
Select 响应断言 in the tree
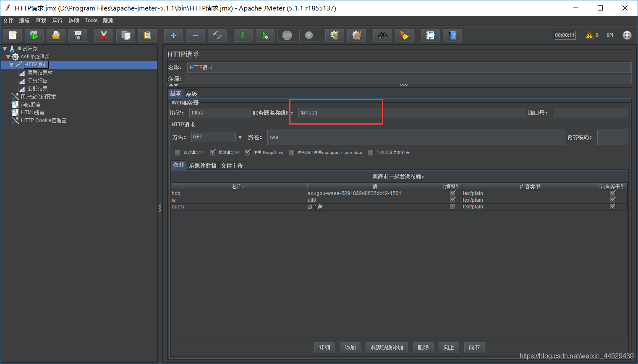[x=31, y=104]
